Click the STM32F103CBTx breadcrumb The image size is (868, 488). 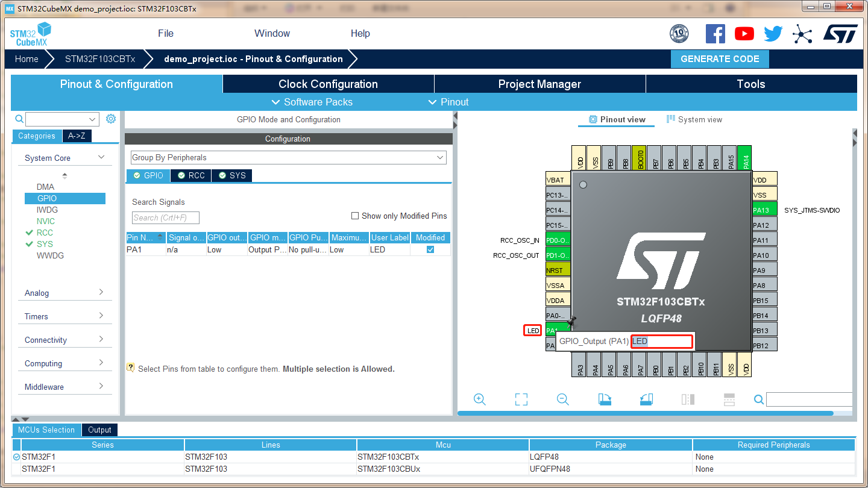click(x=100, y=59)
